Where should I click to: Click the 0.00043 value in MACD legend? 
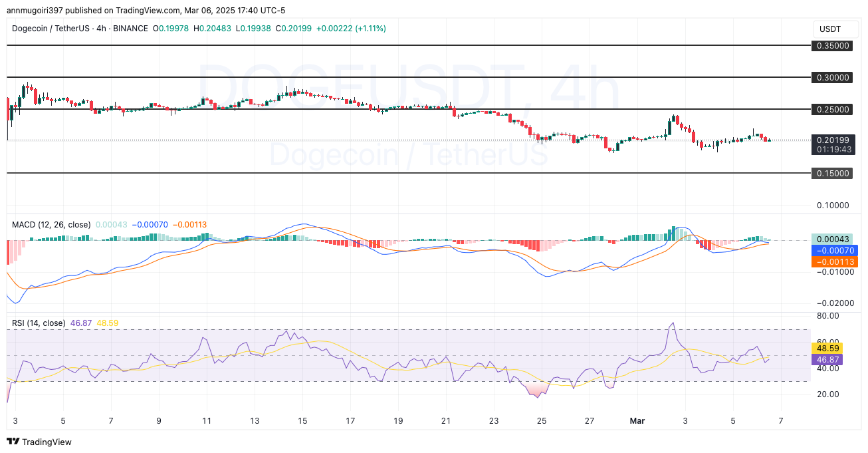pyautogui.click(x=112, y=225)
